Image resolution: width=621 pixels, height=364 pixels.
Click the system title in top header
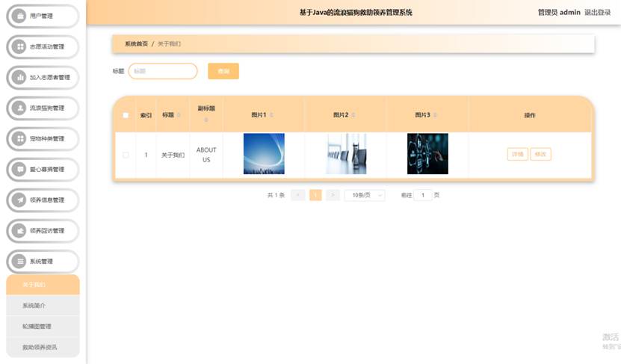356,12
